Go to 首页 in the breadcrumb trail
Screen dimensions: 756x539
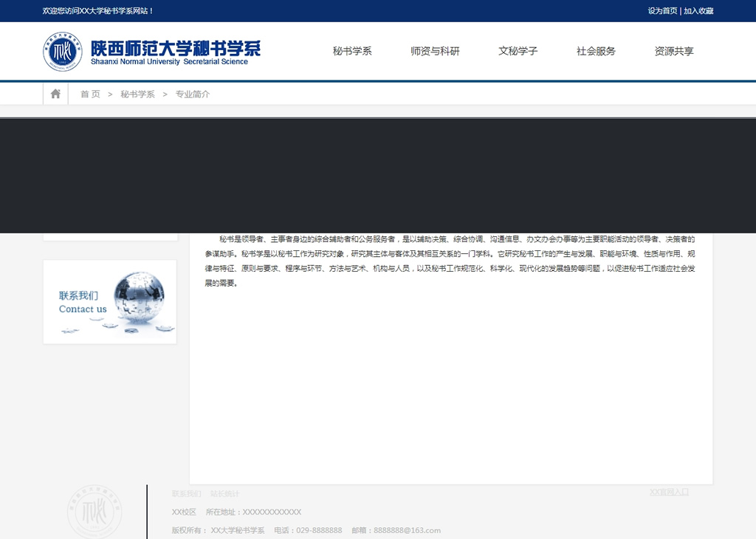click(90, 94)
